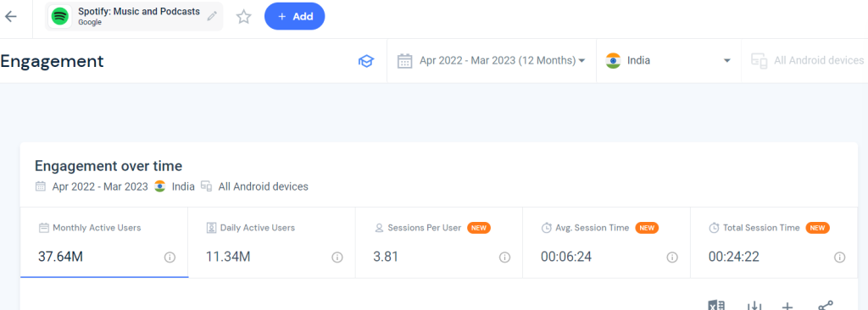Click the India flag in chart subtitle
This screenshot has width=868, height=310.
[160, 186]
